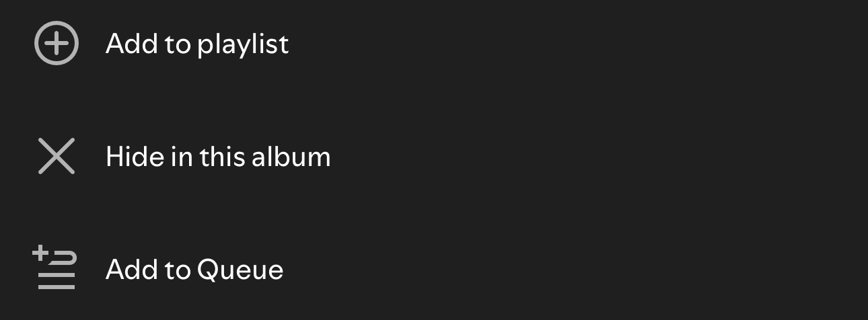
Task: Choose "Hide in this album" option
Action: point(218,157)
